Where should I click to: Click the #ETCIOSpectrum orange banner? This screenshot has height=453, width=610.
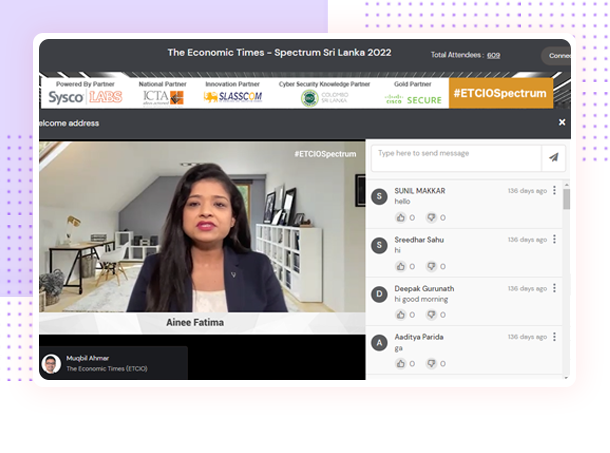[500, 93]
